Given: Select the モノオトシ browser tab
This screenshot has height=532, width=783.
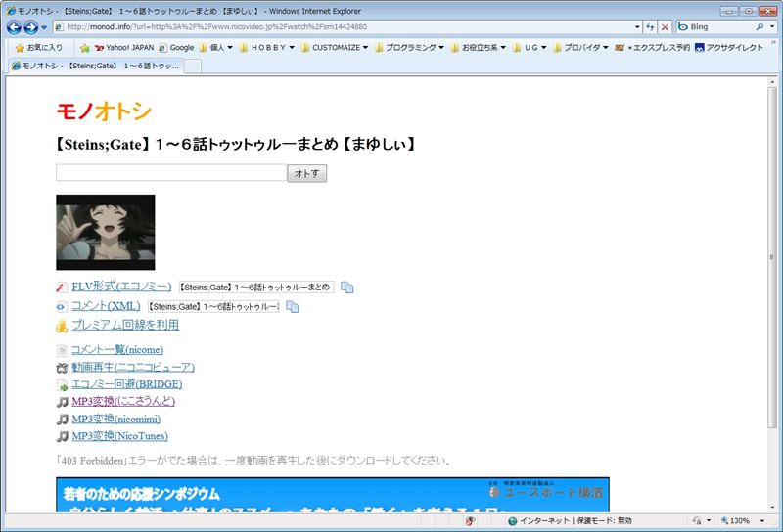Looking at the screenshot, I should [x=95, y=66].
